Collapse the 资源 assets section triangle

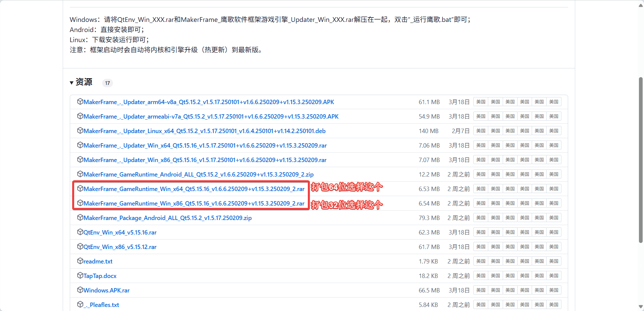click(x=71, y=83)
